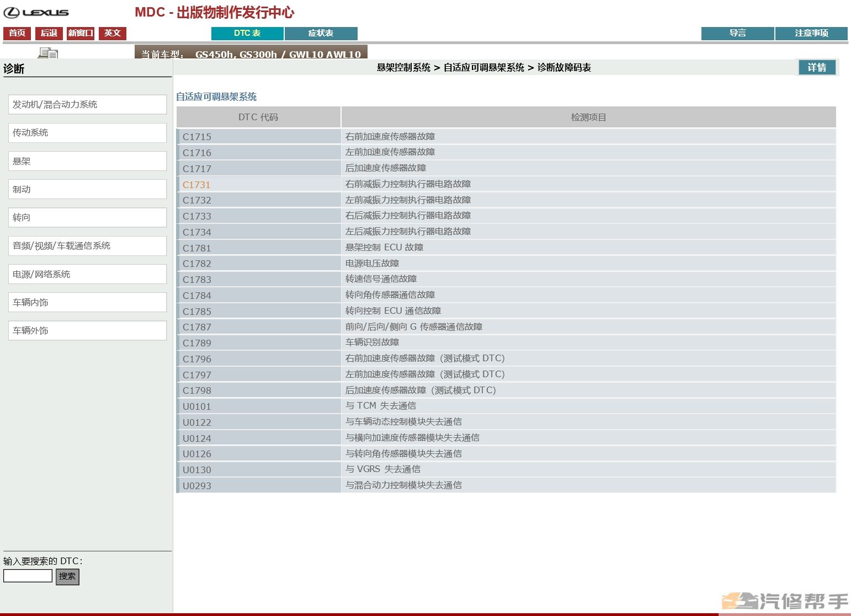Select 音频/视频/车载通信系统 category
The image size is (851, 616).
pyautogui.click(x=87, y=245)
